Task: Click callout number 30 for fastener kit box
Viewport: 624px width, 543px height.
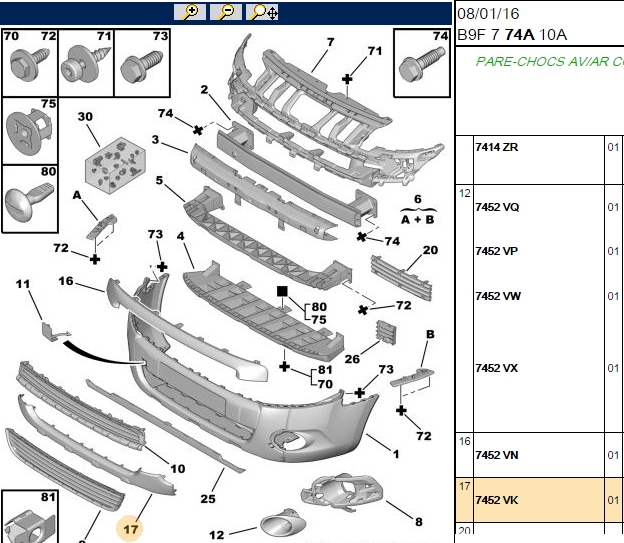Action: 85,117
